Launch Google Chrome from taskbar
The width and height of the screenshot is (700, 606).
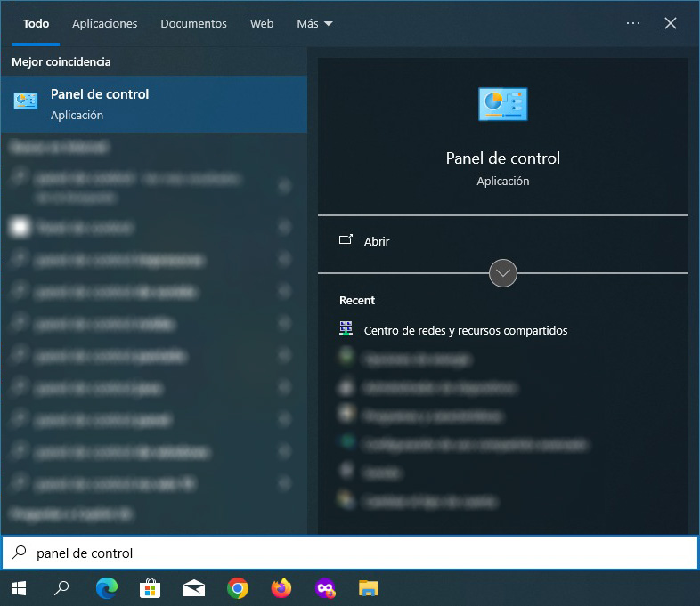coord(237,588)
